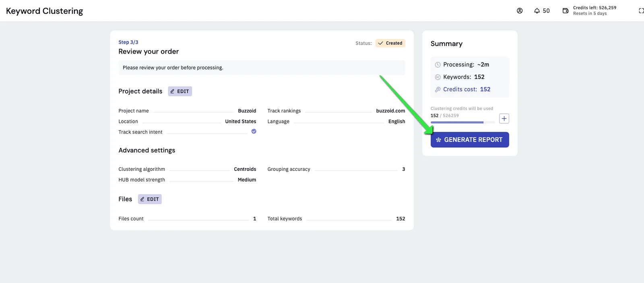Click the buzzoid.com track rankings value

click(390, 111)
